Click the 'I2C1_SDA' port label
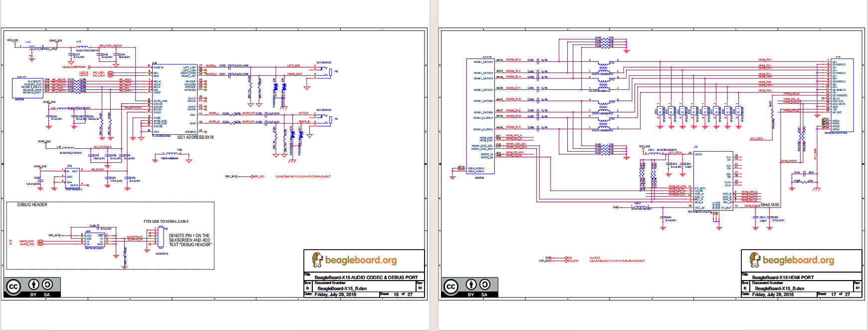 point(99,75)
